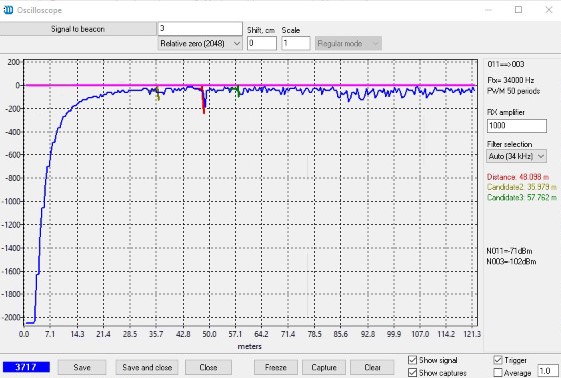
Task: Freeze the oscilloscope display
Action: [x=275, y=367]
